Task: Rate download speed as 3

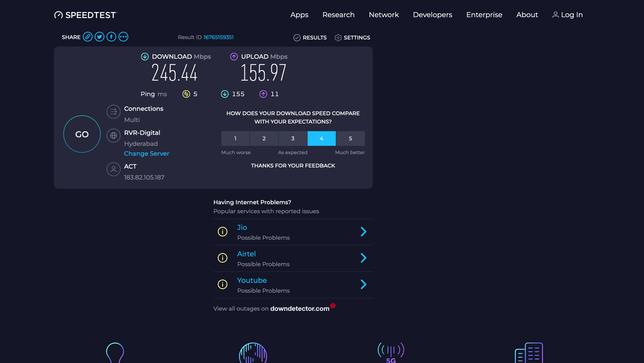Action: [293, 139]
